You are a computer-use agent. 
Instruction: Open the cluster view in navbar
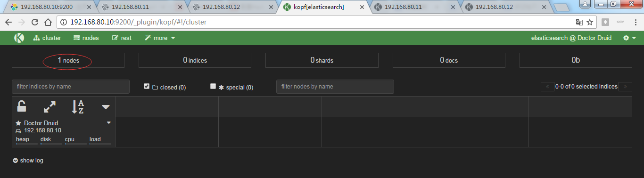pos(47,38)
